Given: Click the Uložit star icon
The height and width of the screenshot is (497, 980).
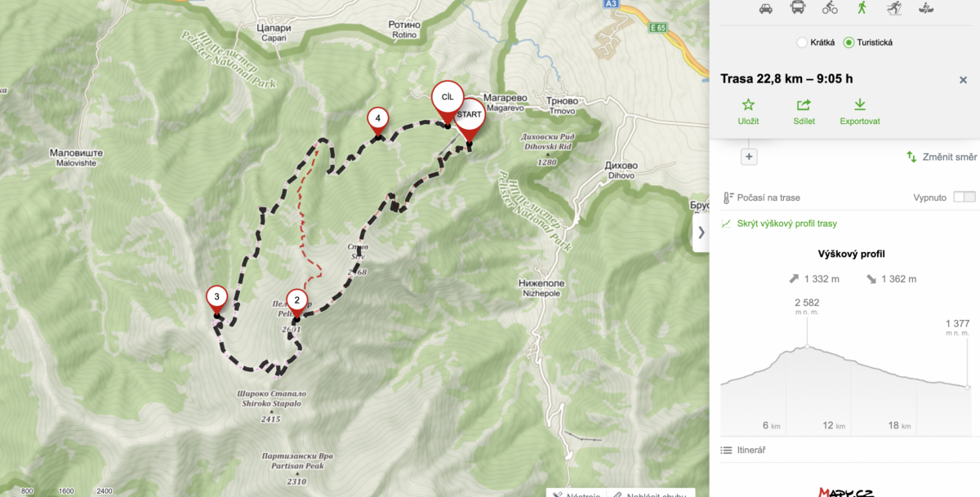Looking at the screenshot, I should [x=748, y=104].
